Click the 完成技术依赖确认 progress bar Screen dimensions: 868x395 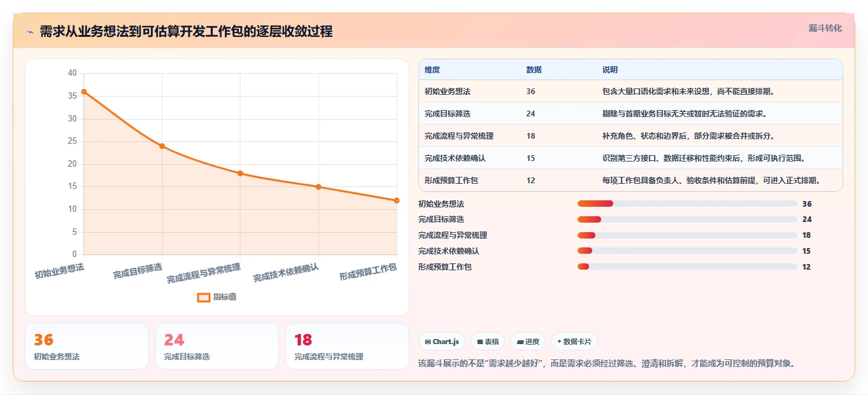click(687, 251)
